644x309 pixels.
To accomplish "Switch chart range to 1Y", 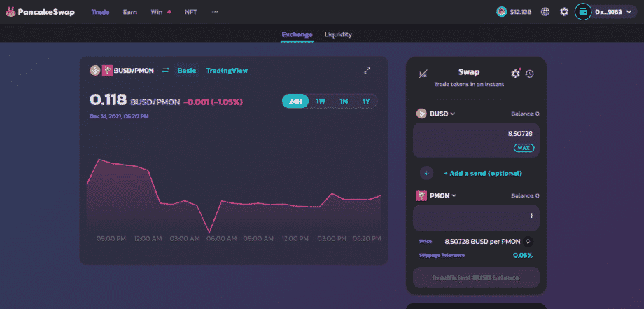I will click(x=365, y=101).
